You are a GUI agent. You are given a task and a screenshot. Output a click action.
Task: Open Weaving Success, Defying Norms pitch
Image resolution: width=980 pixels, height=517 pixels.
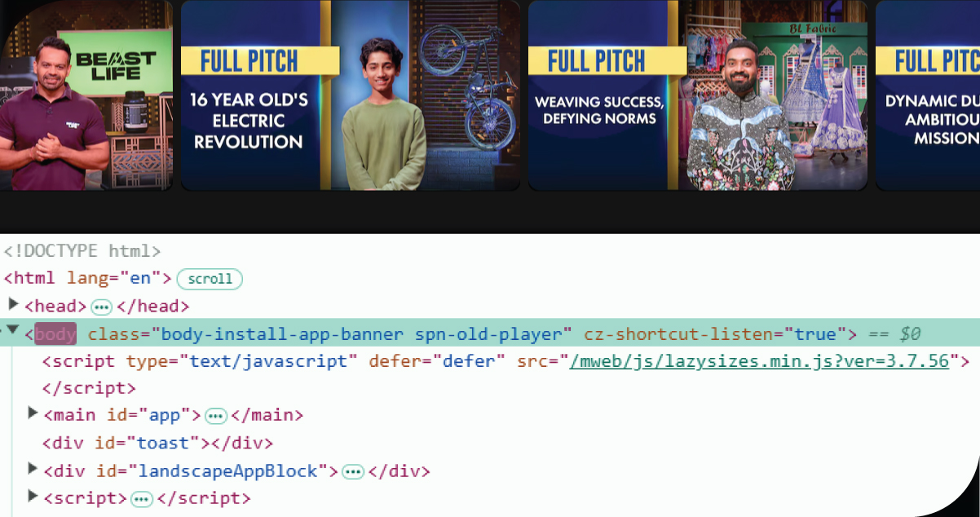pos(696,95)
